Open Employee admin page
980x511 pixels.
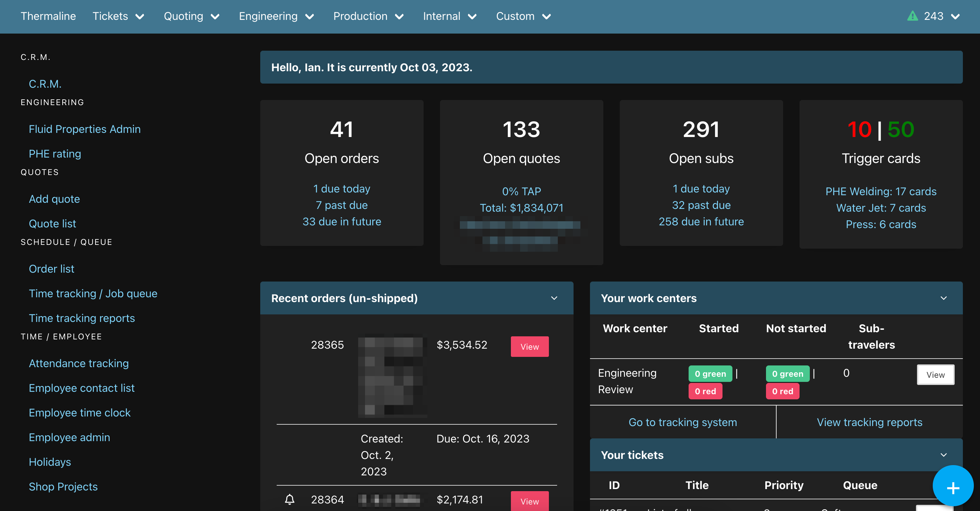pyautogui.click(x=69, y=438)
